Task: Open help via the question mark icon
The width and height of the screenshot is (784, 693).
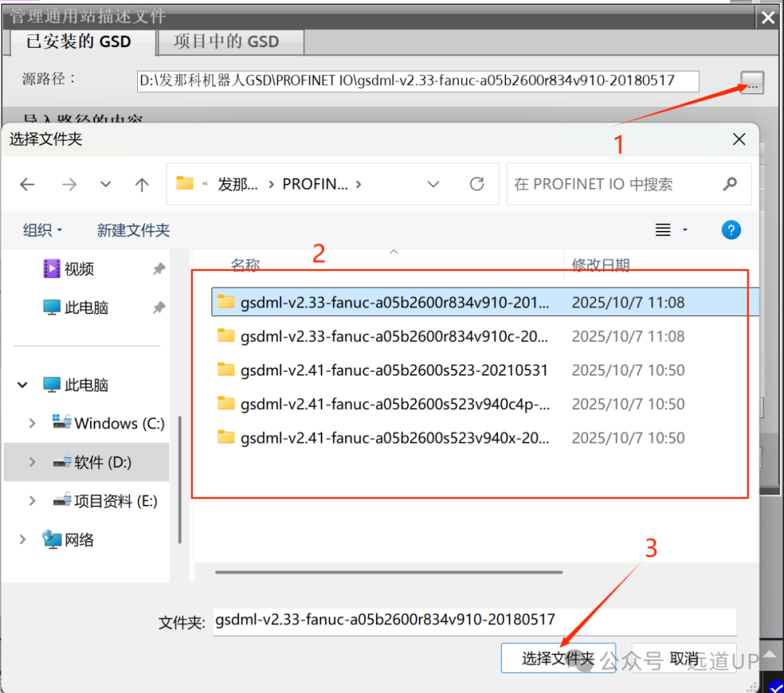Action: click(x=731, y=230)
